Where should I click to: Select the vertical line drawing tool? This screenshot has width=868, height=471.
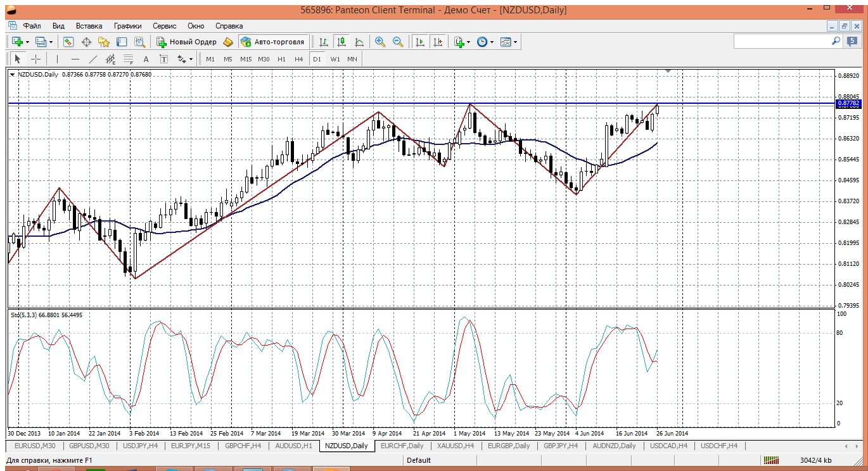pyautogui.click(x=57, y=59)
